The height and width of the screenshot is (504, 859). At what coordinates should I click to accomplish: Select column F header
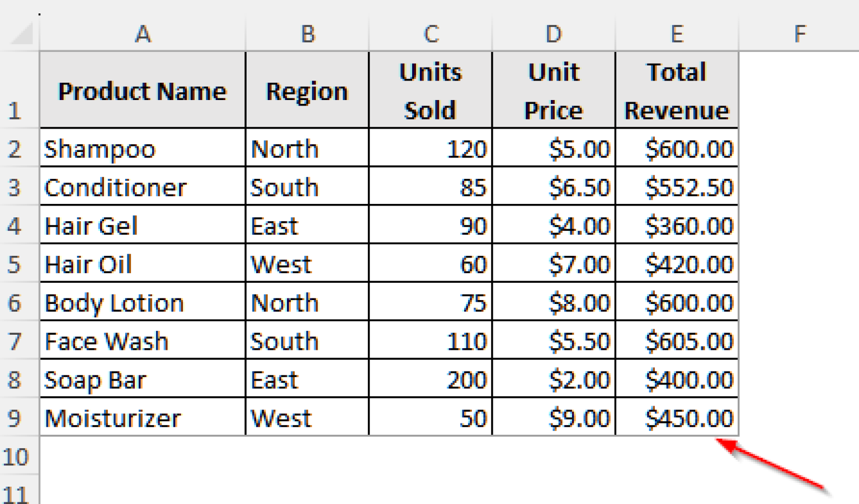point(799,34)
